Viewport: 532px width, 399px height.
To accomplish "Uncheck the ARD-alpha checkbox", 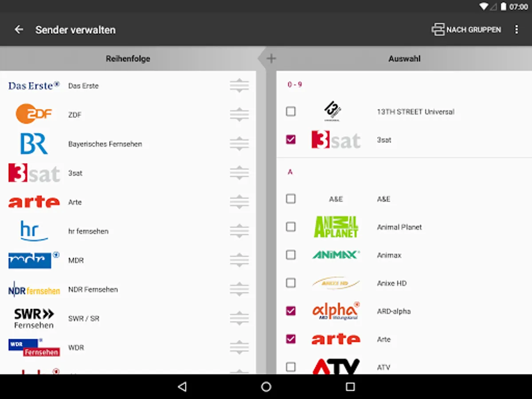I will tap(291, 311).
